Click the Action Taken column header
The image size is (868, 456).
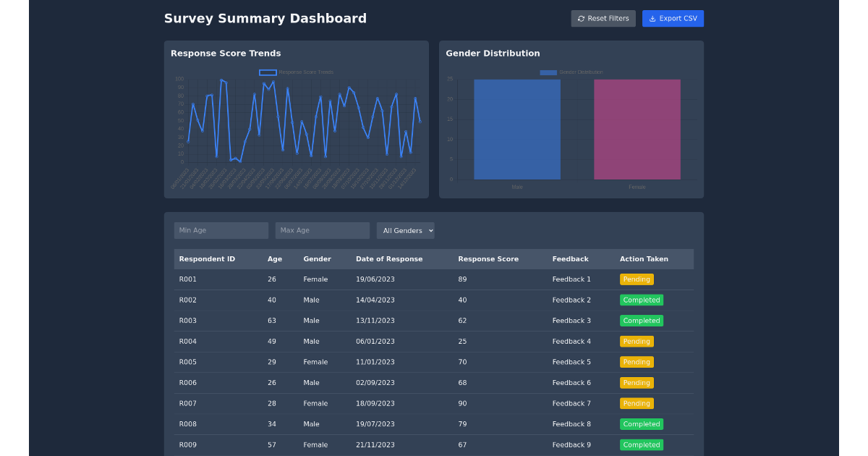pyautogui.click(x=644, y=259)
